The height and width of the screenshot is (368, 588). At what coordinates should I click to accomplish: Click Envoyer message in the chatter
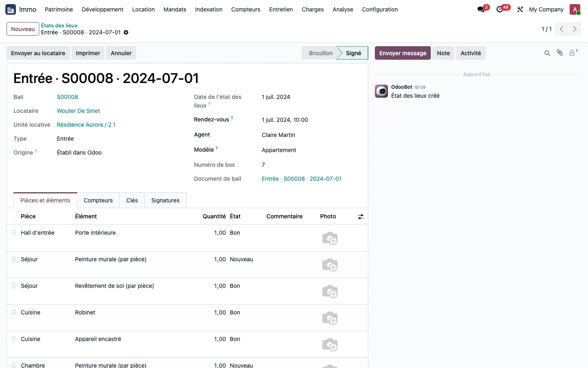[403, 53]
